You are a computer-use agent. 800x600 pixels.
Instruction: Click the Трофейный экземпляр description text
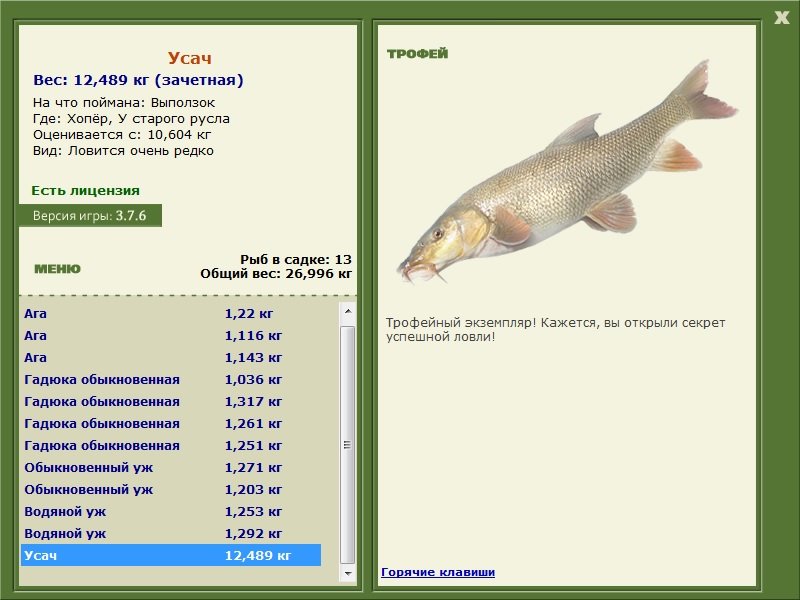(x=555, y=330)
